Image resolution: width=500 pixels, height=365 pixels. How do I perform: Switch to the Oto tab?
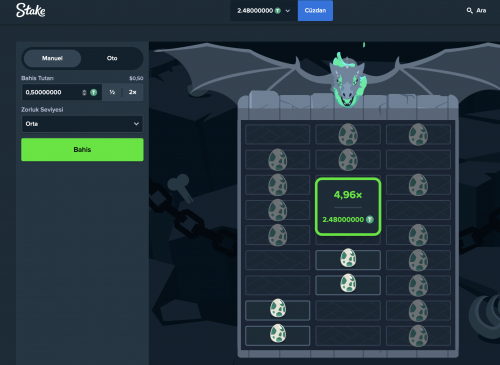click(x=112, y=58)
